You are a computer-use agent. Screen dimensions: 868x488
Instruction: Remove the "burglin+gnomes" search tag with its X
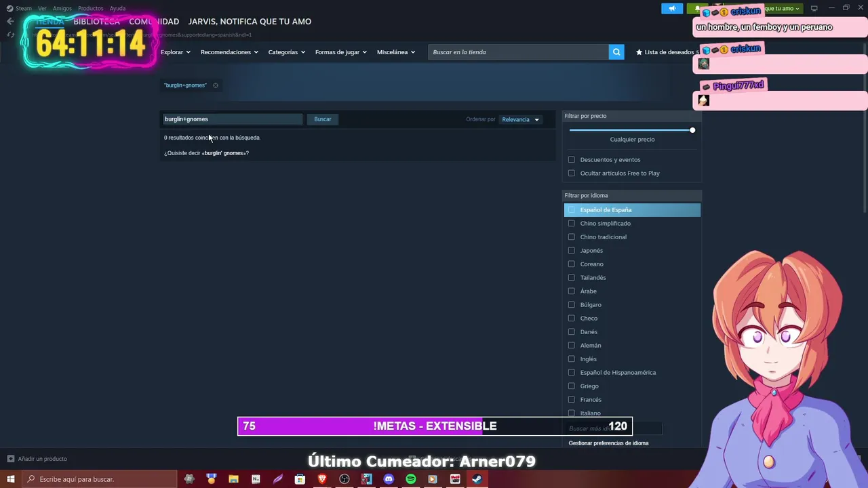point(216,85)
